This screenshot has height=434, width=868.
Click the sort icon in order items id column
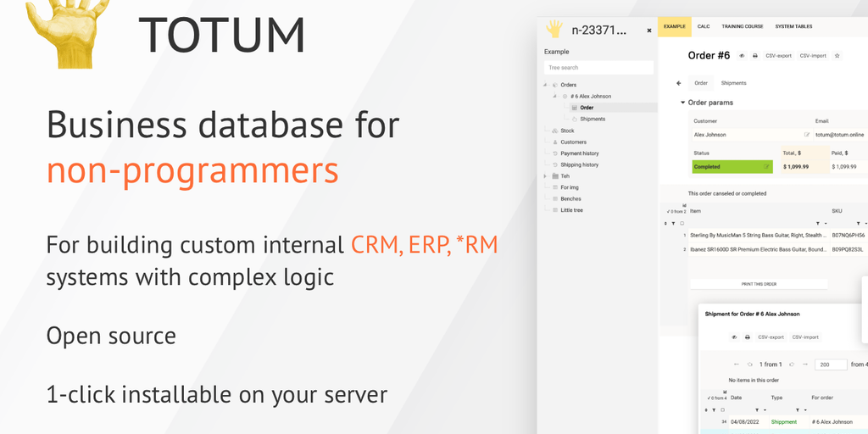coord(665,224)
